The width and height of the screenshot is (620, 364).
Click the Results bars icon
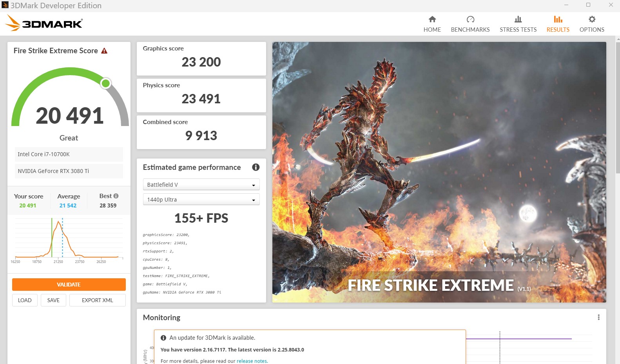558,19
